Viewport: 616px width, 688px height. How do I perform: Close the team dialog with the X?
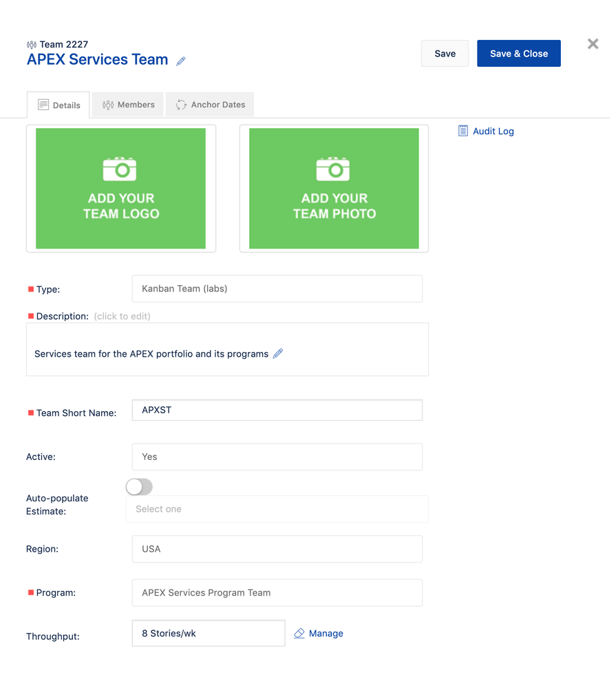pos(593,44)
